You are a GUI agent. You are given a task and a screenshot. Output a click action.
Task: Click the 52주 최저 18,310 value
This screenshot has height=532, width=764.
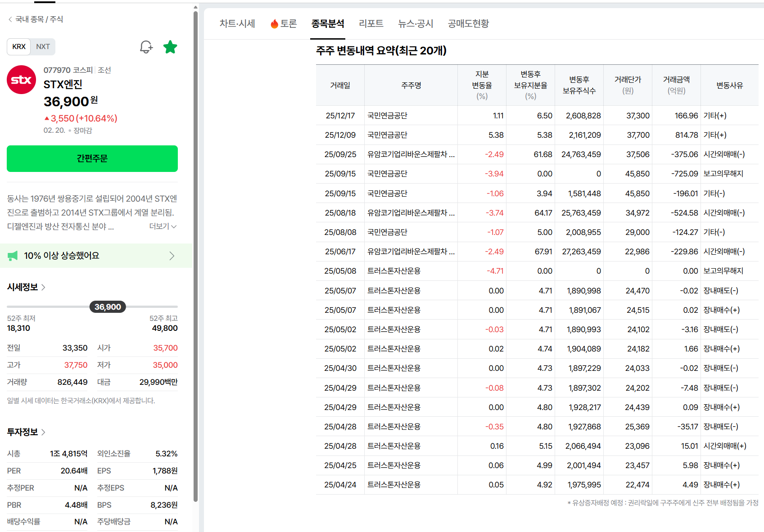(x=18, y=328)
